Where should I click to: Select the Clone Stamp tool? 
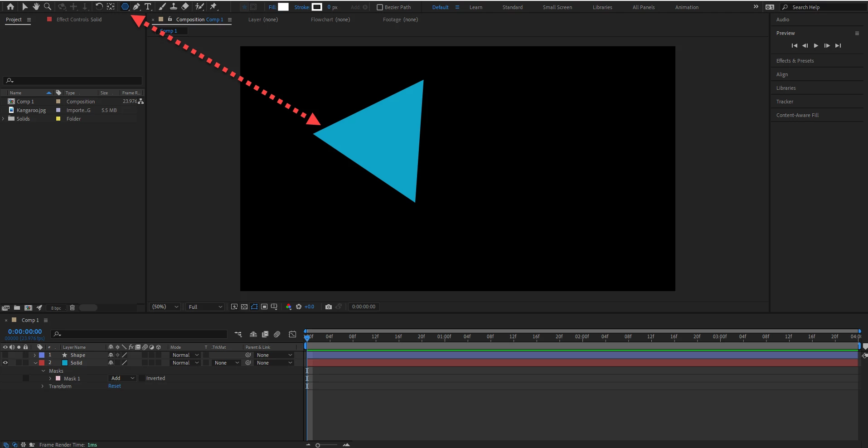pos(173,7)
